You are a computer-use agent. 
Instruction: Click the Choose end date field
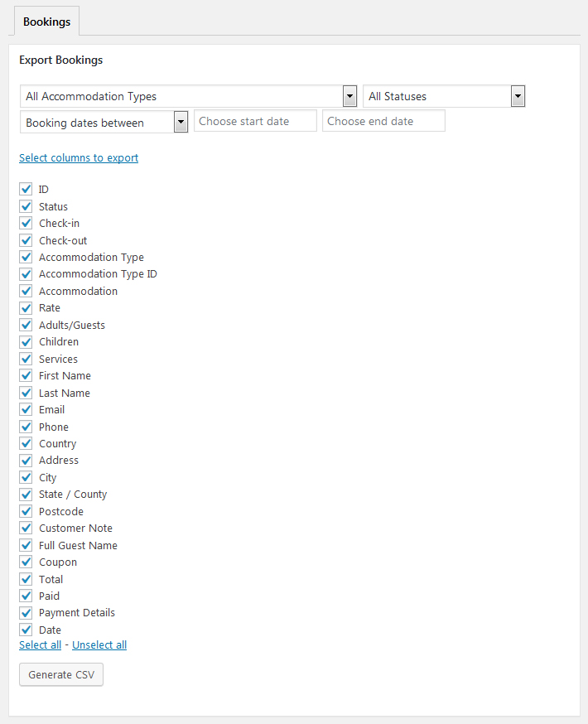click(383, 121)
